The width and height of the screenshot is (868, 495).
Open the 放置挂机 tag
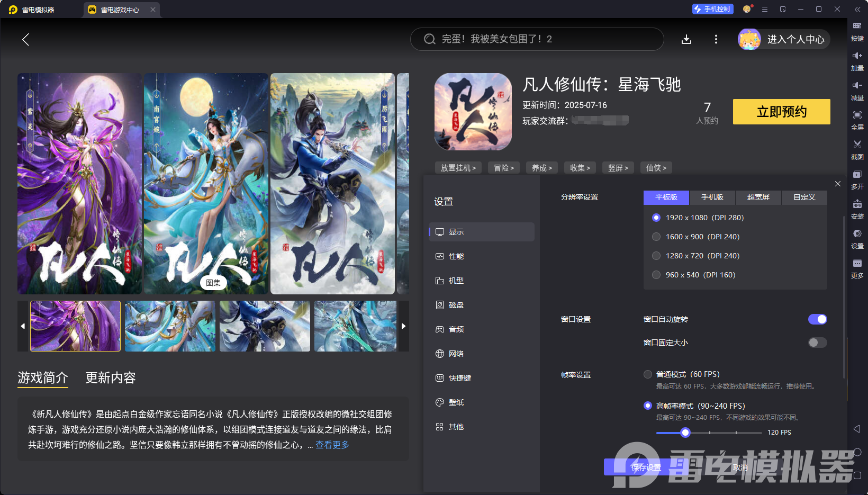458,168
